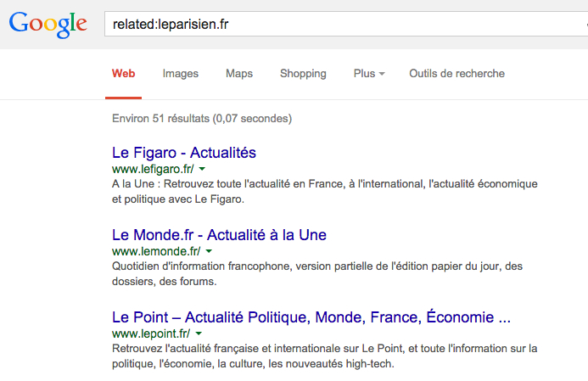The width and height of the screenshot is (588, 381).
Task: Open Le Figaro - Actualités result
Action: pos(184,153)
